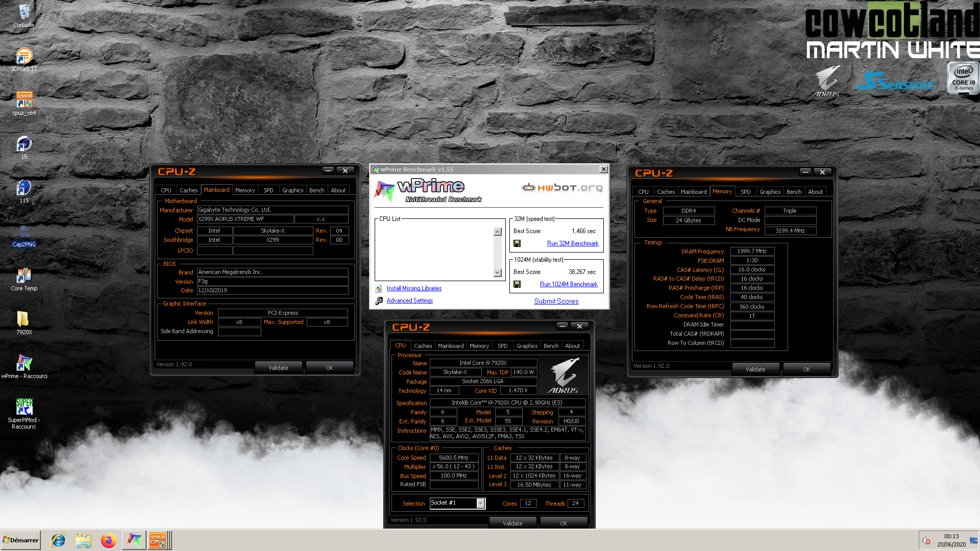980x551 pixels.
Task: Click the save icon under 1024M stability test
Action: coord(517,284)
